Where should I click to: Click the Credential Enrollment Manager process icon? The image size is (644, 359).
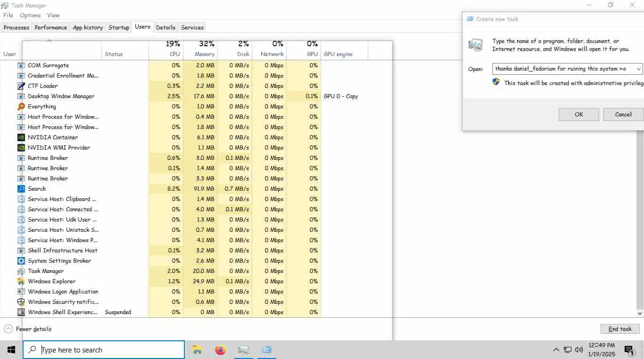click(21, 76)
